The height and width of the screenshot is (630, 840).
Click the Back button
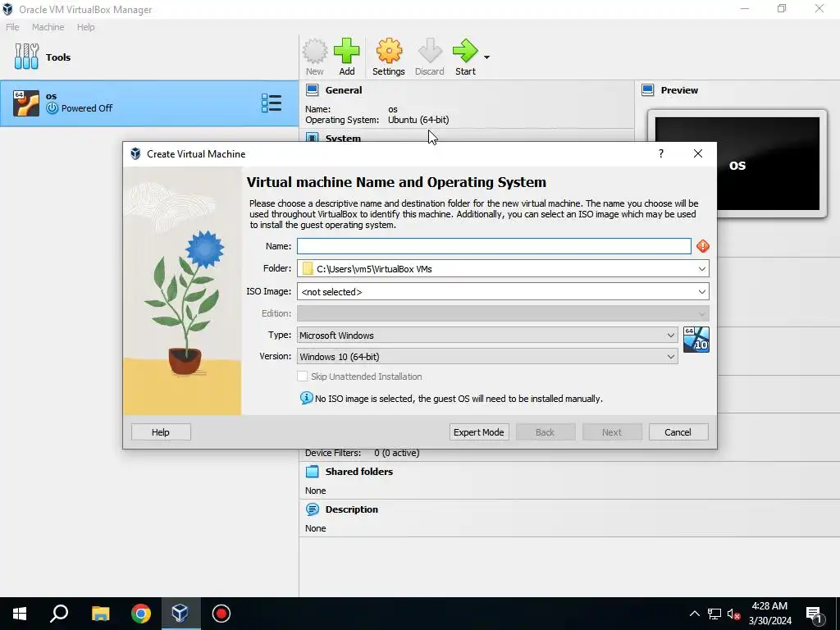(x=546, y=432)
